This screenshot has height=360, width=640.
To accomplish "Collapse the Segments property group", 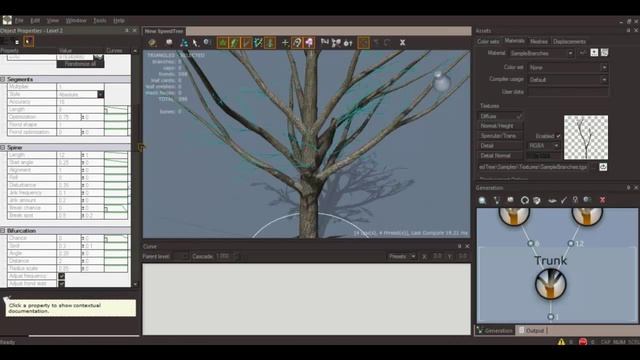I will [x=3, y=79].
